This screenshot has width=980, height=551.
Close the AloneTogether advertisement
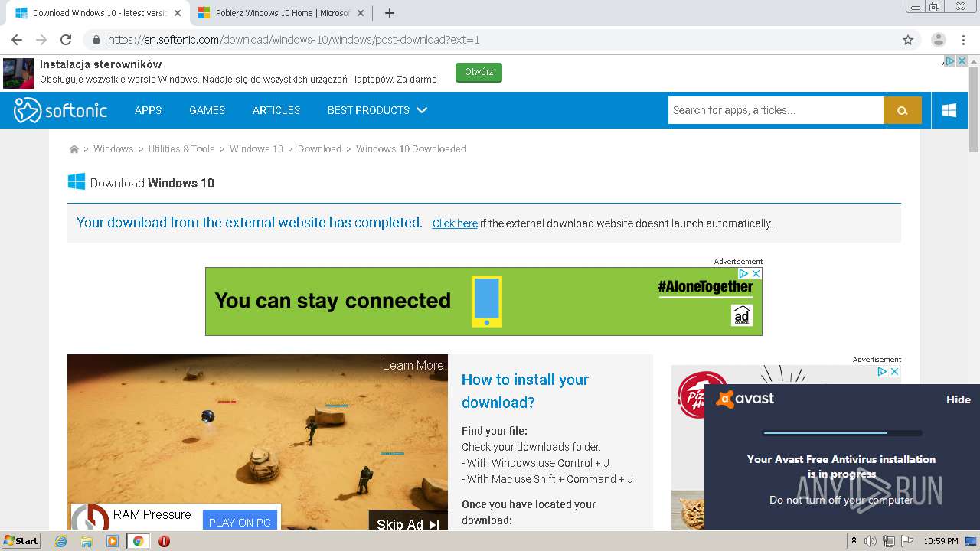756,273
